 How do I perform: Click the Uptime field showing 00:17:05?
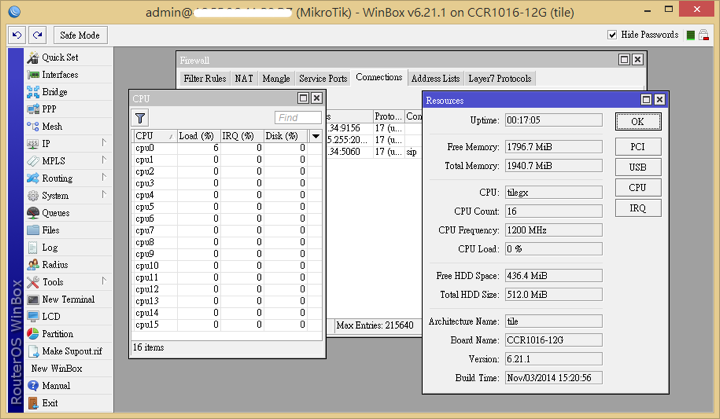553,120
